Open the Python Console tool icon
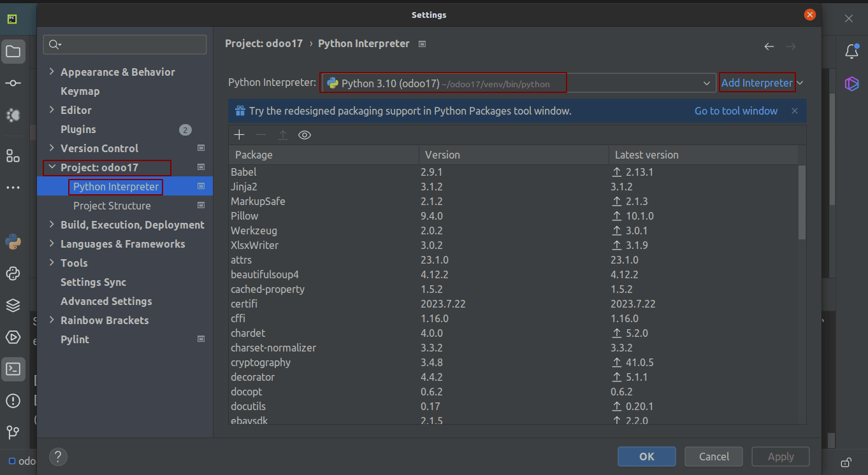The image size is (868, 475). 13,274
